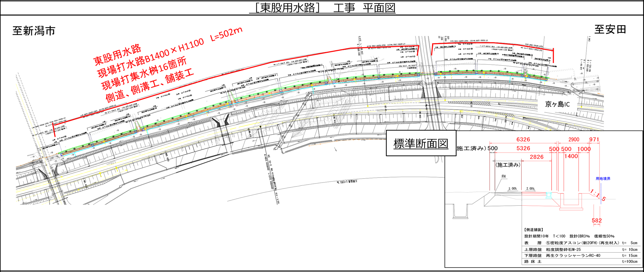Click the 2900 dimension value
The height and width of the screenshot is (272, 644).
click(x=573, y=139)
